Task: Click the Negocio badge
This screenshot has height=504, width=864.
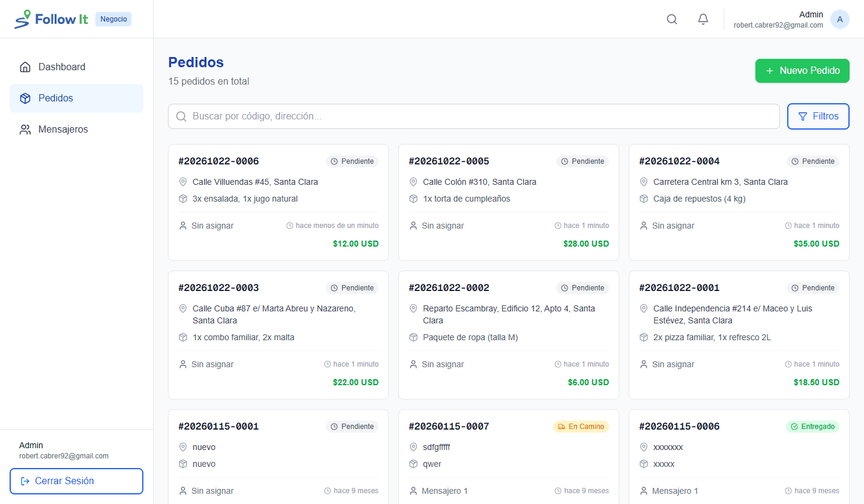Action: 113,19
